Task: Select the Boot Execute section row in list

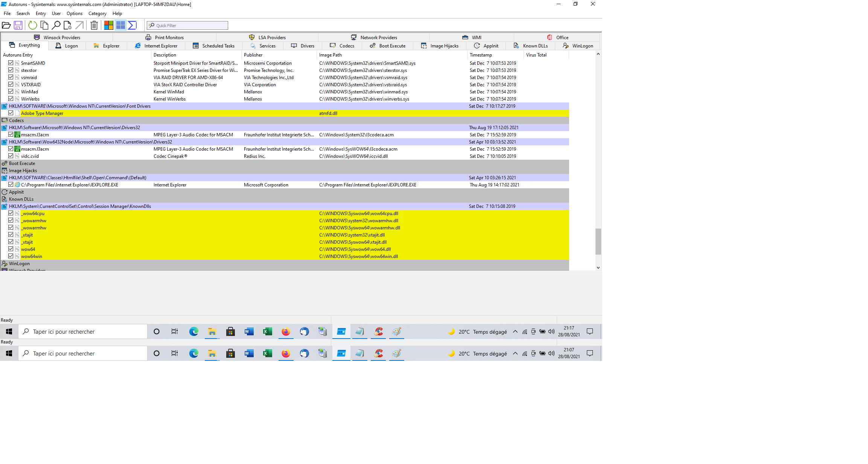Action: tap(285, 163)
